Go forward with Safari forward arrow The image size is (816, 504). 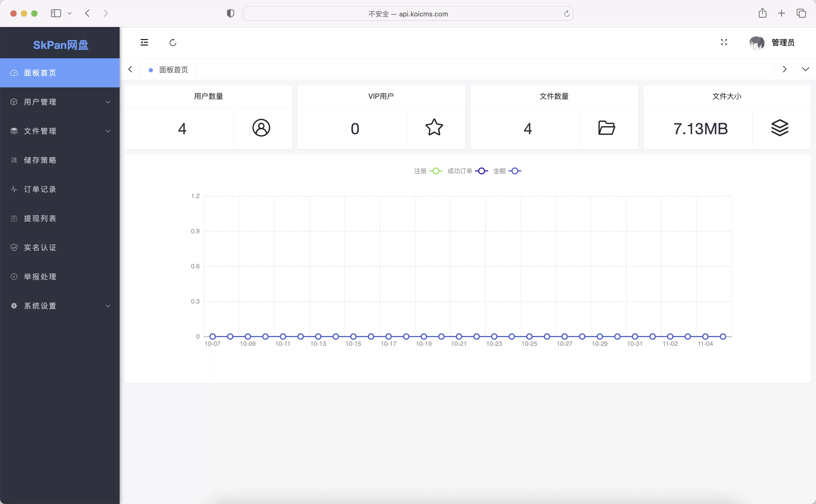coord(106,13)
